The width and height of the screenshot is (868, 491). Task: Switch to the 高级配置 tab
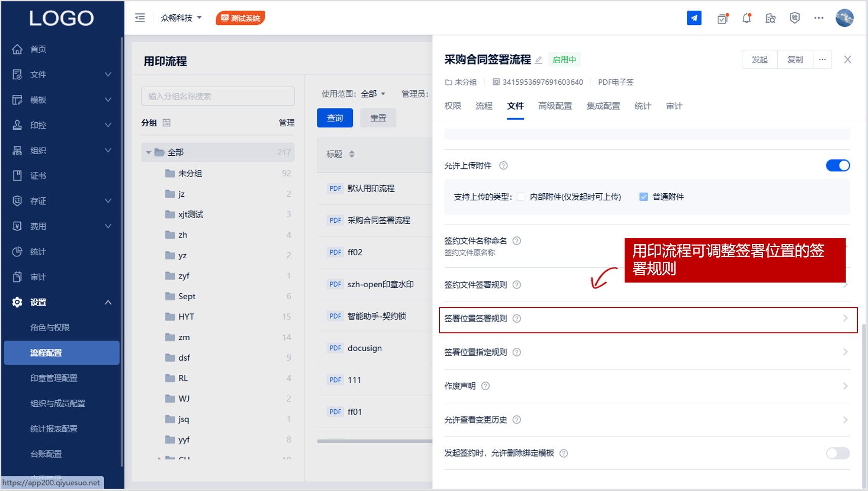[555, 106]
